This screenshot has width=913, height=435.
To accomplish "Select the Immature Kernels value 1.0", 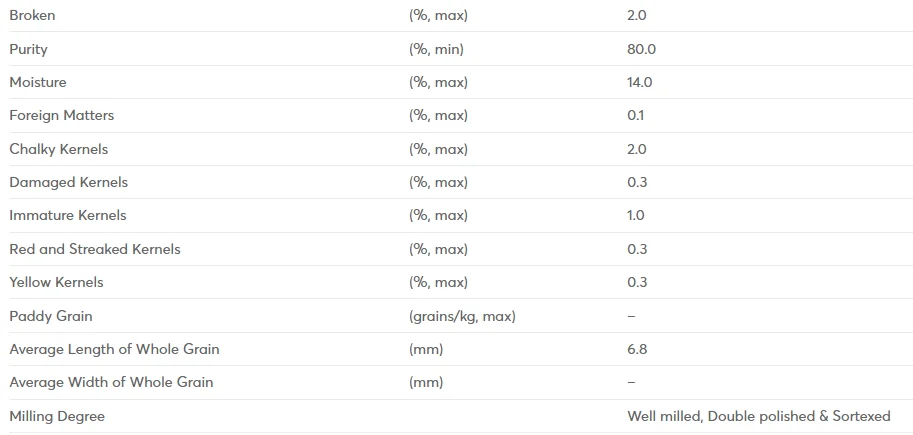I will [x=636, y=215].
